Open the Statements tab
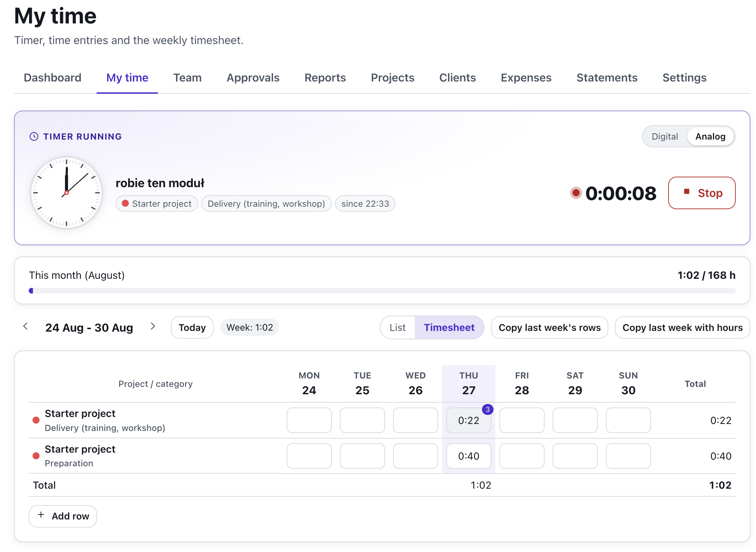The width and height of the screenshot is (756, 552). pyautogui.click(x=607, y=78)
